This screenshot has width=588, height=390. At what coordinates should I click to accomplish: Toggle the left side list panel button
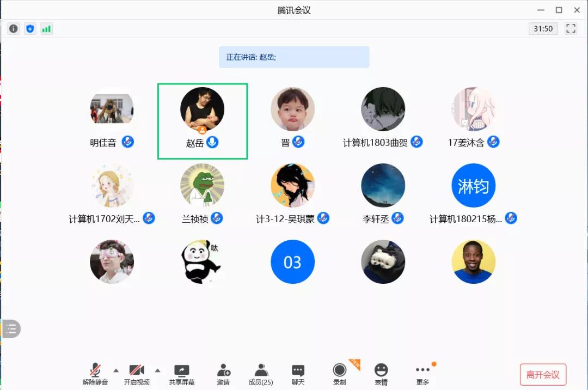(11, 329)
